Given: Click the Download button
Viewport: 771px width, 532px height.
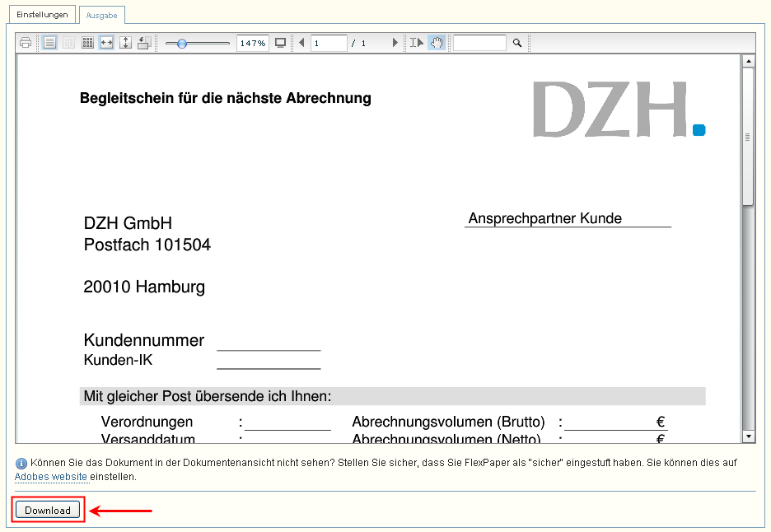Looking at the screenshot, I should 48,510.
